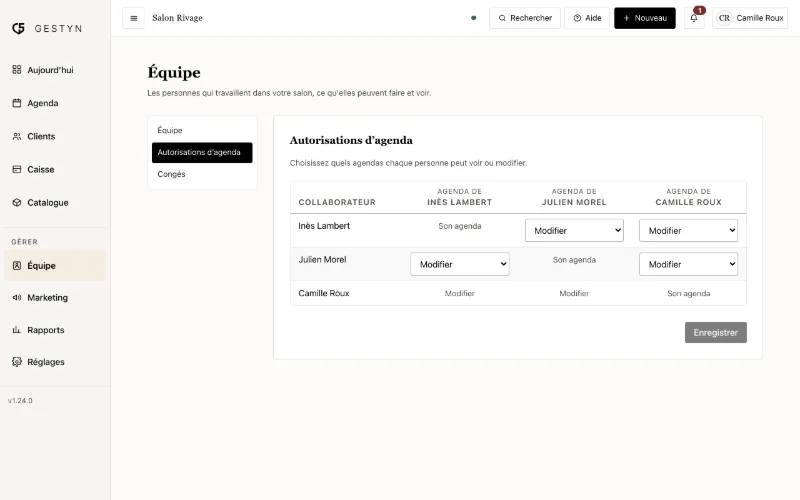
Task: Click 'Son agenda' in Camille Roux's row
Action: click(688, 293)
